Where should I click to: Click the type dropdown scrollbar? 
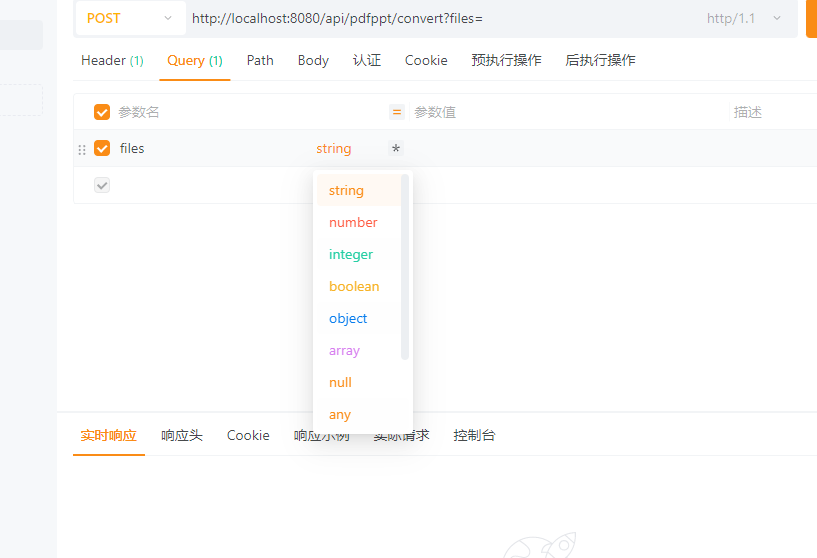tap(405, 267)
